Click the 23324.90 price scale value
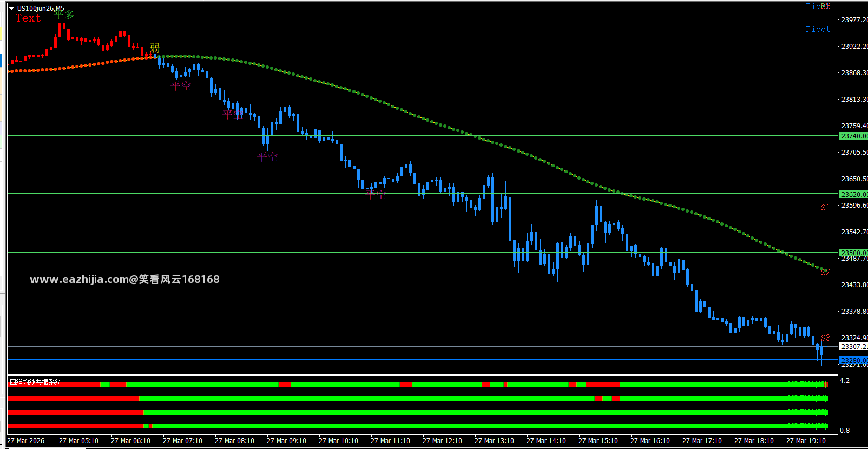Screen dimensions: 868x449 pos(854,338)
